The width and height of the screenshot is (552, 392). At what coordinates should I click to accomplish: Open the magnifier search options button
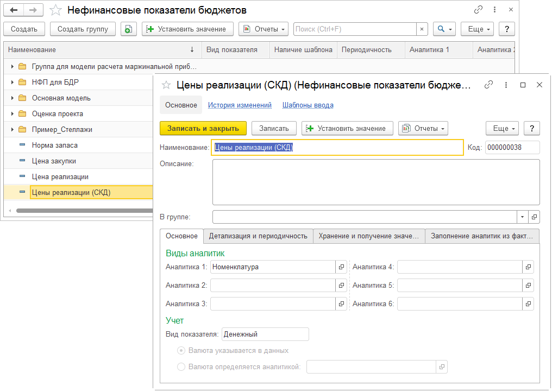coord(445,29)
